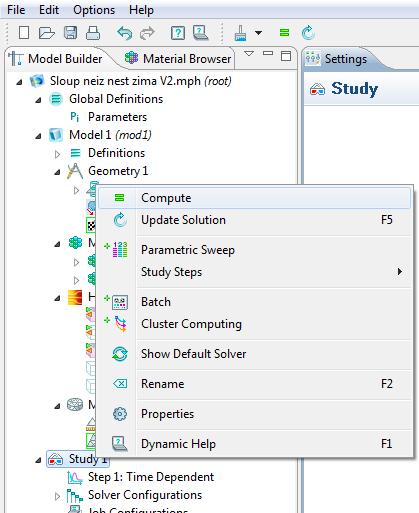Screen dimensions: 419x513
Task: Click the Heat Transfer physics icon
Action: 75,297
